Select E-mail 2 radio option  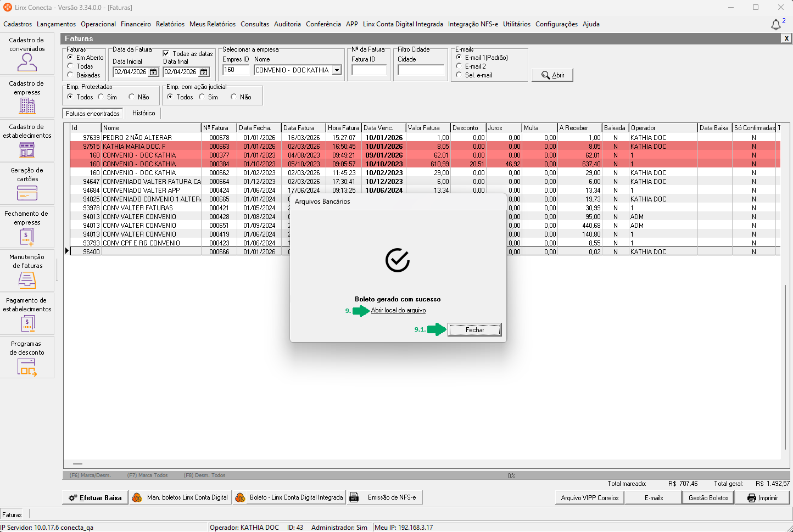click(x=459, y=66)
